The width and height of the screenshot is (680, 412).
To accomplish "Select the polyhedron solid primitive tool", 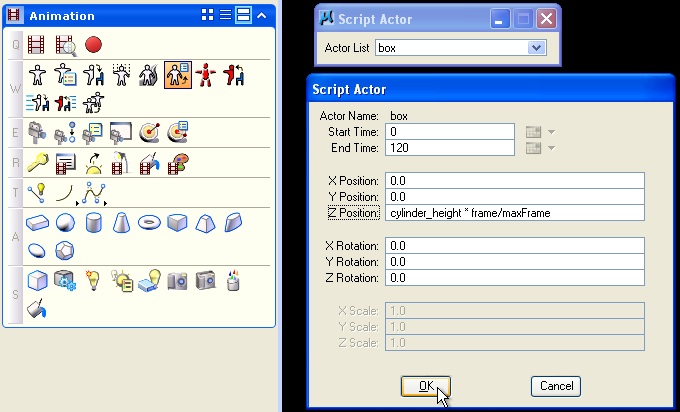I will tap(65, 251).
